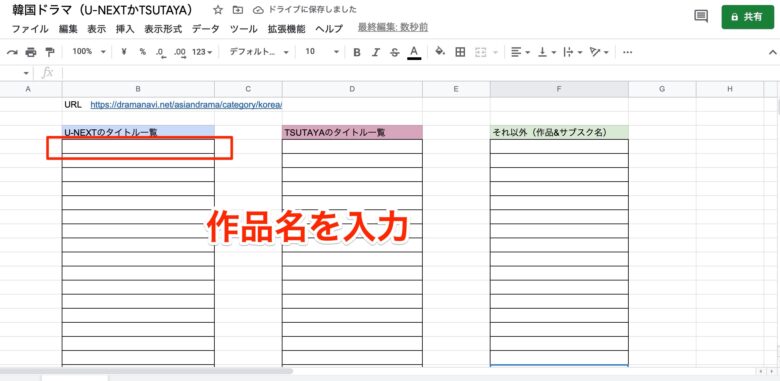Open the データ menu

point(205,29)
